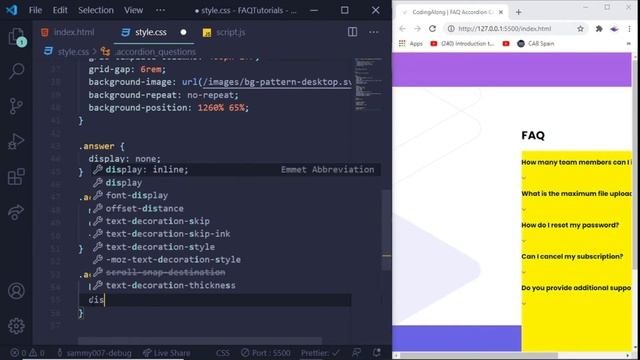The width and height of the screenshot is (640, 360).
Task: Click the editor minimap
Action: coord(369,84)
